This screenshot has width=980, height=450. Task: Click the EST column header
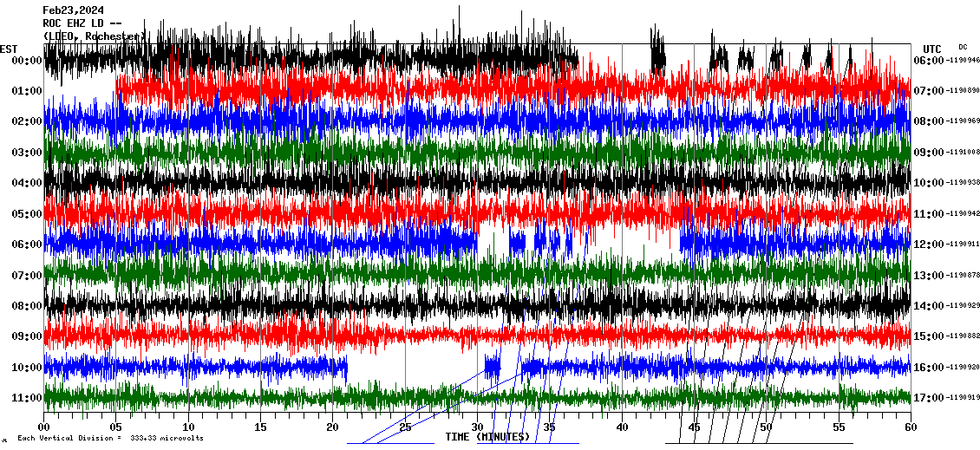(9, 49)
